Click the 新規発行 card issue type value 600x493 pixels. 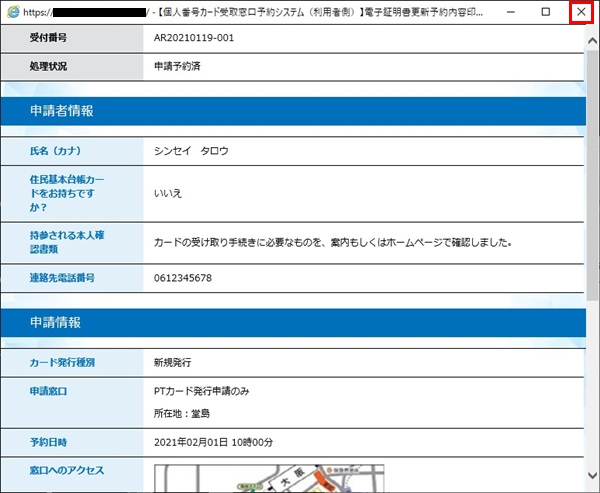(179, 361)
